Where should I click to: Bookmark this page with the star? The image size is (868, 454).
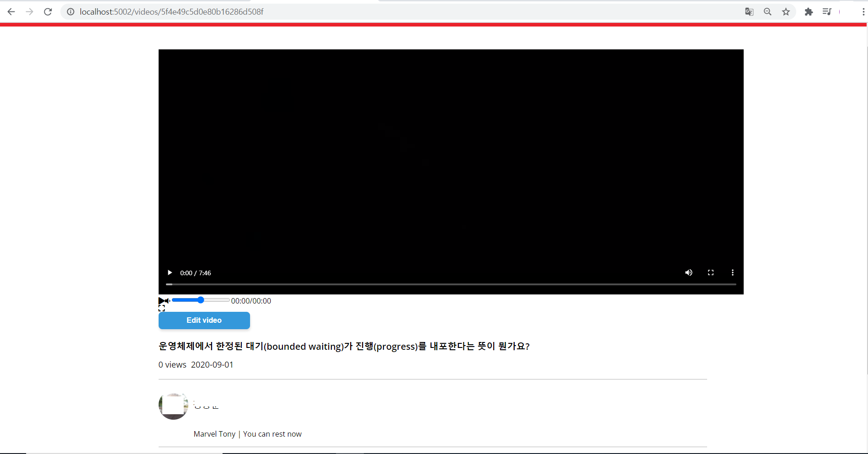[786, 12]
